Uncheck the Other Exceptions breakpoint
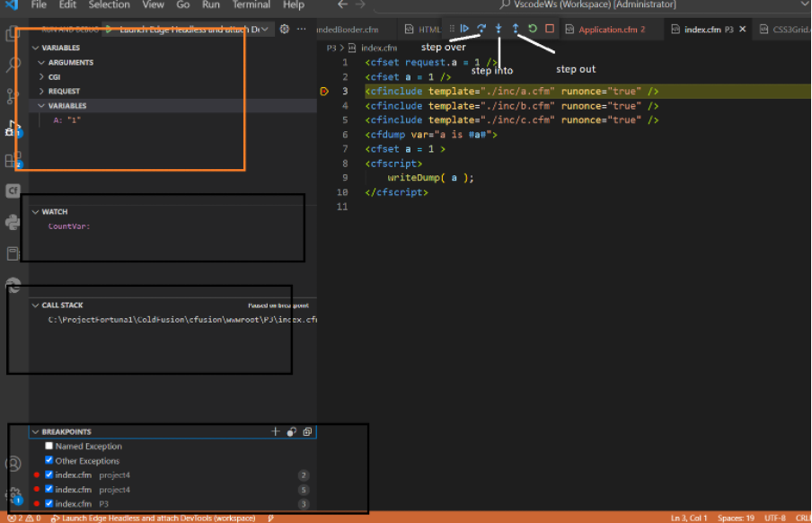 tap(49, 460)
